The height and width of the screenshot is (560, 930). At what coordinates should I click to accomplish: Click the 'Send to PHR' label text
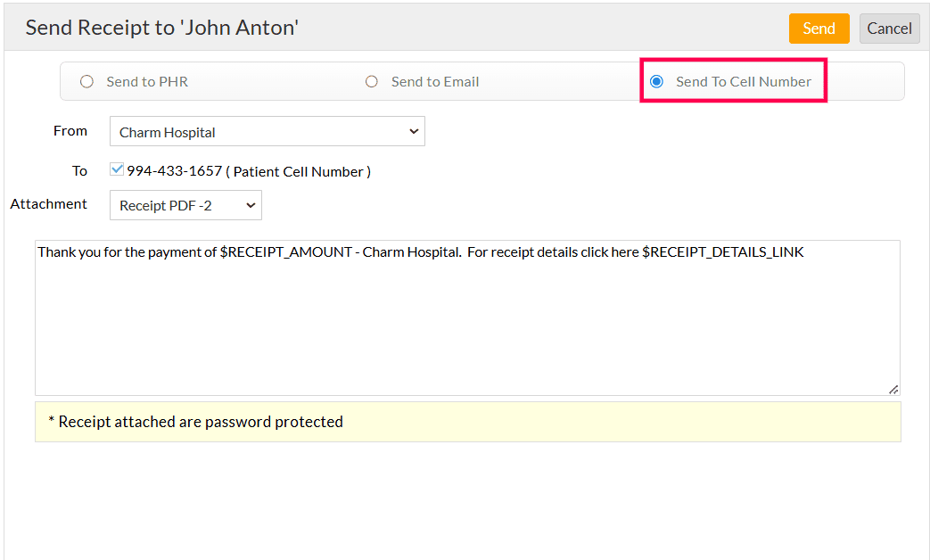pyautogui.click(x=147, y=82)
